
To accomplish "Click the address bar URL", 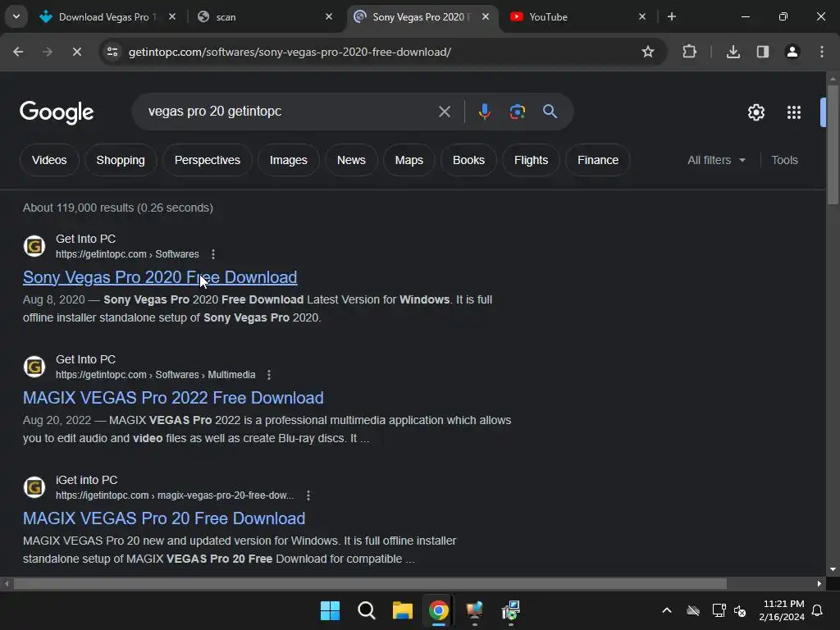I will coord(290,52).
